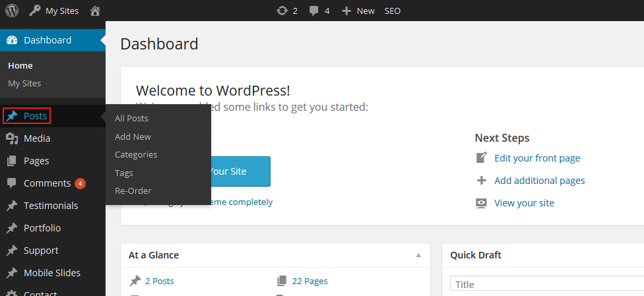Image resolution: width=644 pixels, height=296 pixels.
Task: Click the Pages icon in sidebar
Action: tap(11, 161)
